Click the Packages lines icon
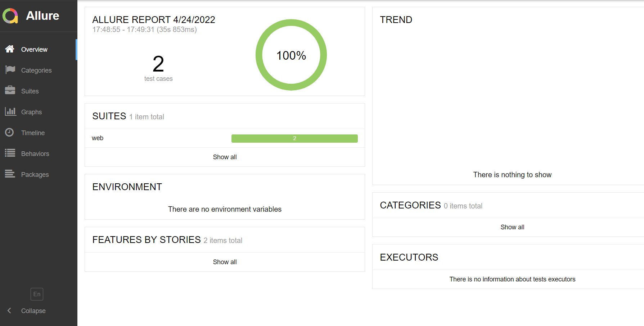This screenshot has height=326, width=644. 10,174
